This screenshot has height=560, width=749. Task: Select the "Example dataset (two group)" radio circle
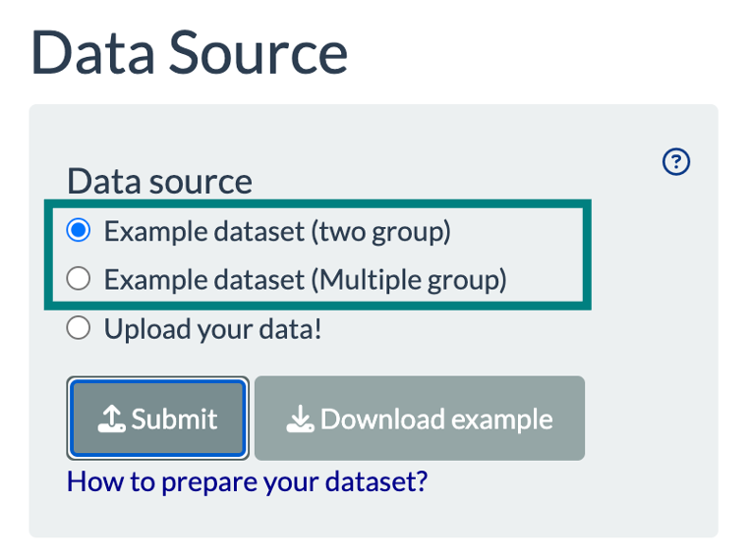pos(79,231)
